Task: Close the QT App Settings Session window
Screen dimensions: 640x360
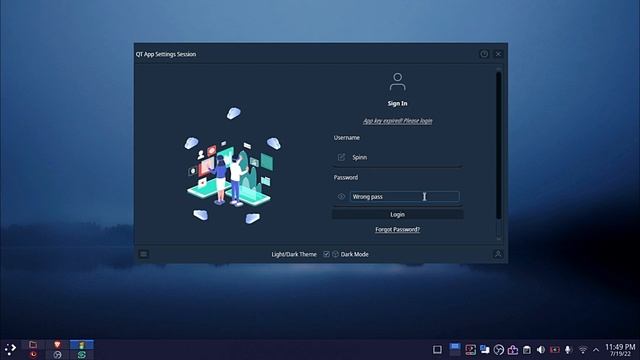Action: (498, 54)
